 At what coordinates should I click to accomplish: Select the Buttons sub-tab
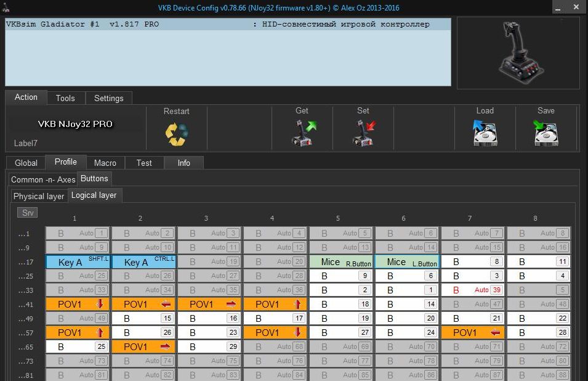point(94,179)
